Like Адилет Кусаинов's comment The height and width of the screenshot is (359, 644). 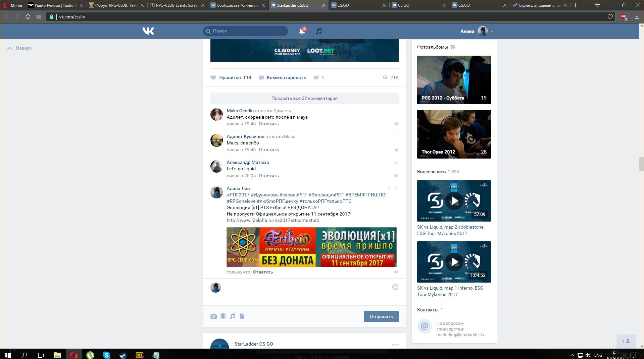click(396, 150)
